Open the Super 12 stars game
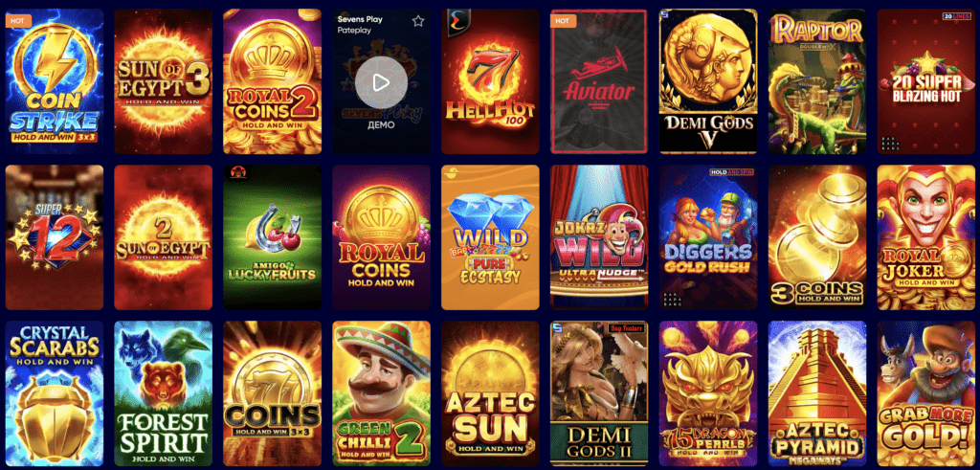 tap(55, 237)
